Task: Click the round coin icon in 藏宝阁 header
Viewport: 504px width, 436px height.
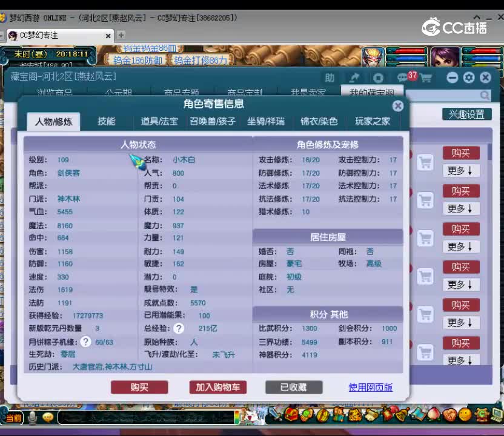Action: coord(379,78)
